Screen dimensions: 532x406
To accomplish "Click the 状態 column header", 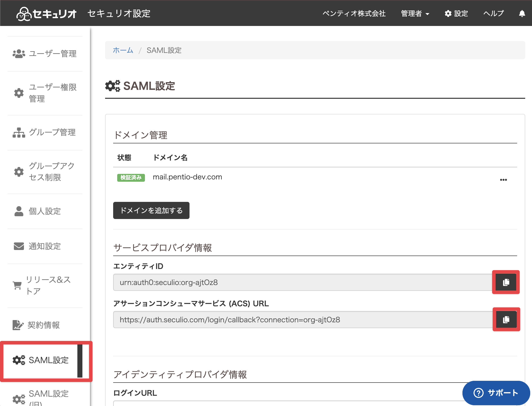I will (x=124, y=158).
